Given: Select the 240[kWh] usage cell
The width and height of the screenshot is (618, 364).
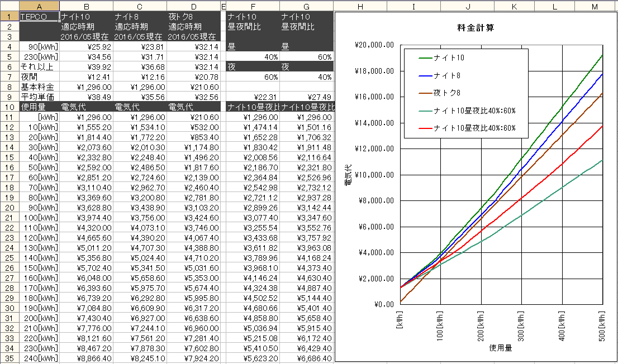Looking at the screenshot, I should 40,358.
